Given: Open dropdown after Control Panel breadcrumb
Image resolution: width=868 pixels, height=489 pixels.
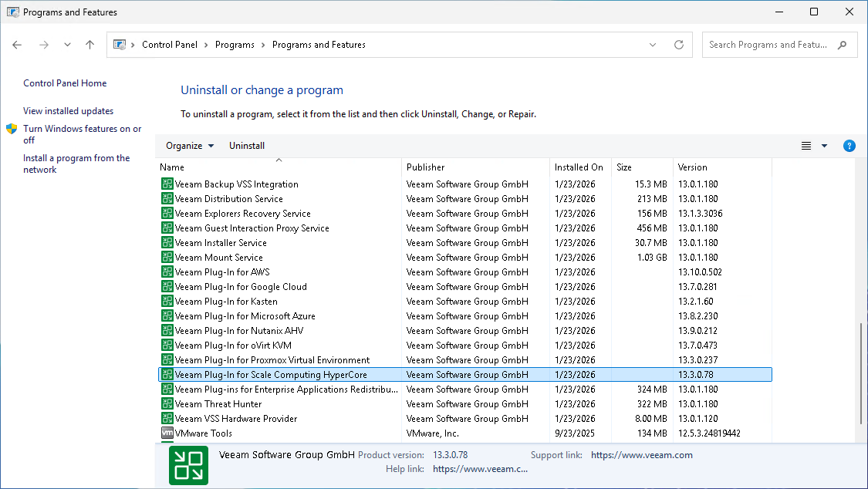Looking at the screenshot, I should coord(206,45).
